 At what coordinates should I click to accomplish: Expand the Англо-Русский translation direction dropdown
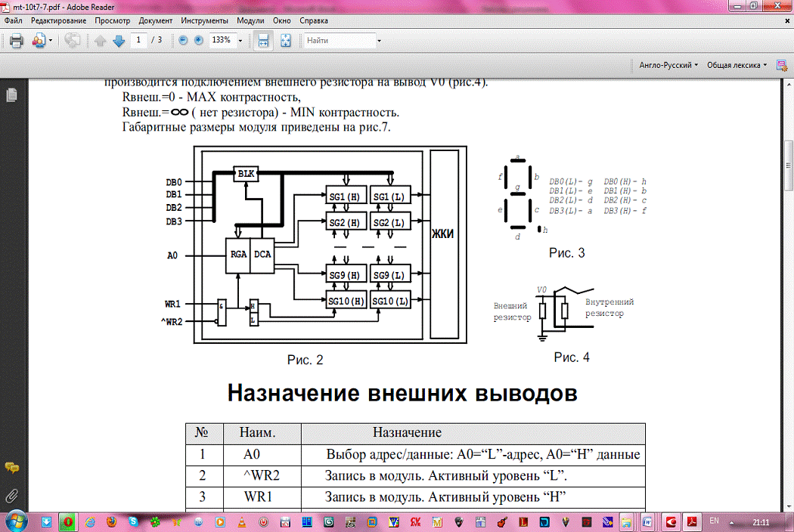click(668, 65)
